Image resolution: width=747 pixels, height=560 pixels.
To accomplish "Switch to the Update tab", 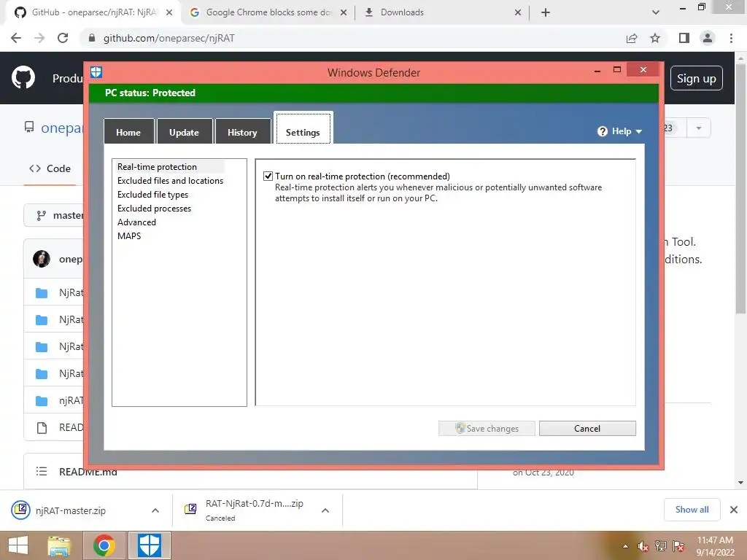I will [x=185, y=132].
